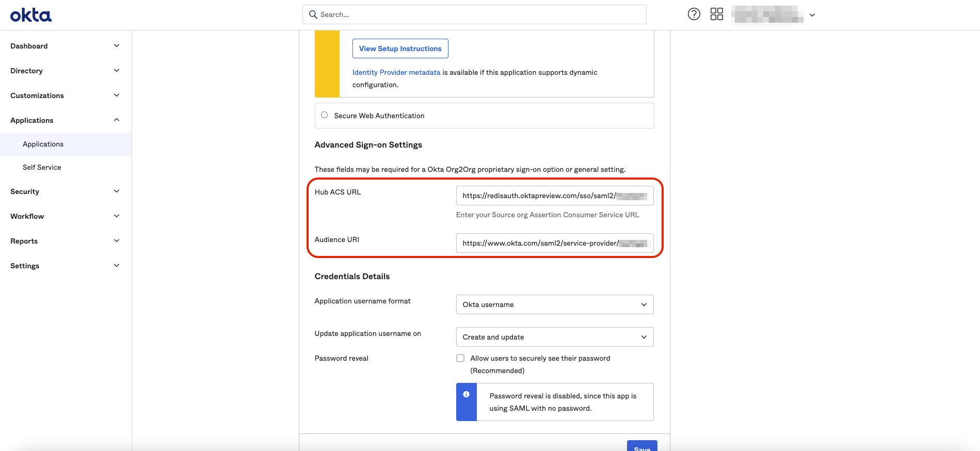Open the user account menu chevron
Screen dimensions: 980x451
812,15
